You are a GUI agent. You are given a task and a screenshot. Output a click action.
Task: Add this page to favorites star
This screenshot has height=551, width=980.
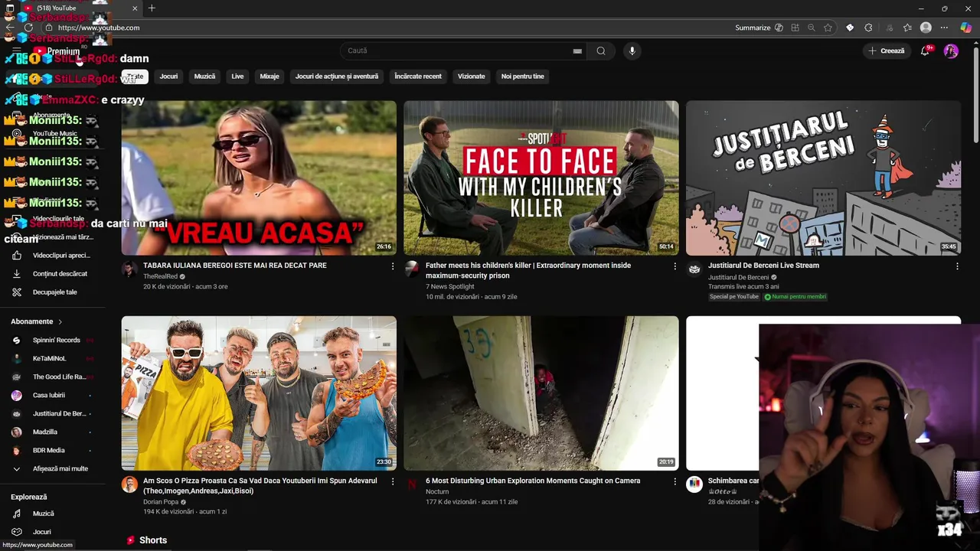pos(828,28)
